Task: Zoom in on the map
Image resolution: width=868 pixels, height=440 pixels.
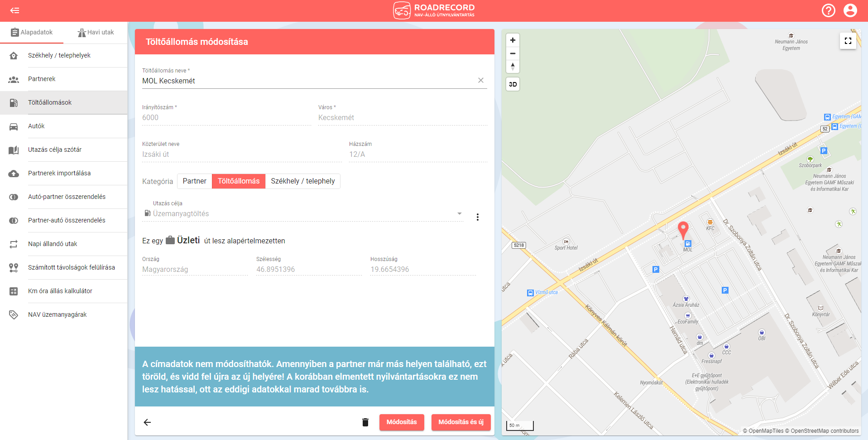Action: pos(513,40)
